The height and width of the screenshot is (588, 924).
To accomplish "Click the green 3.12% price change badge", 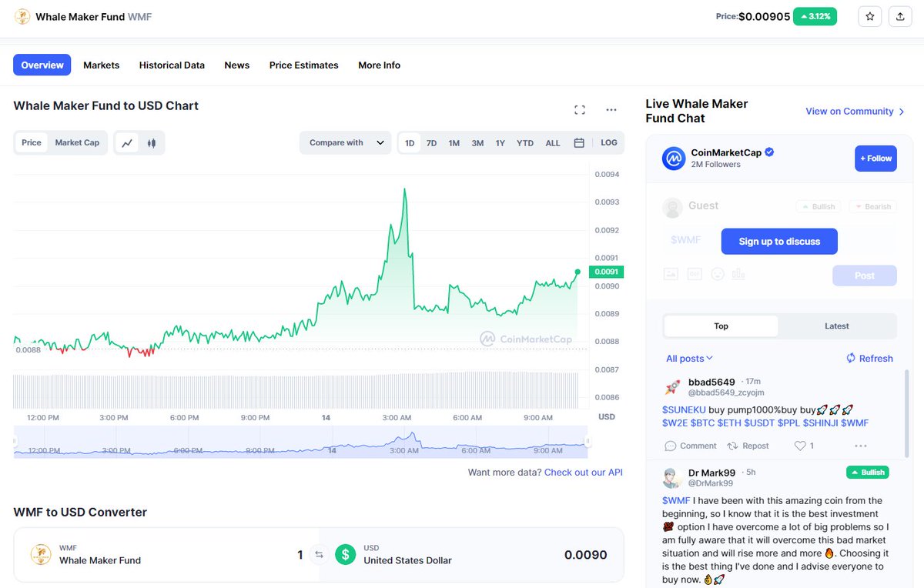I will coord(815,16).
